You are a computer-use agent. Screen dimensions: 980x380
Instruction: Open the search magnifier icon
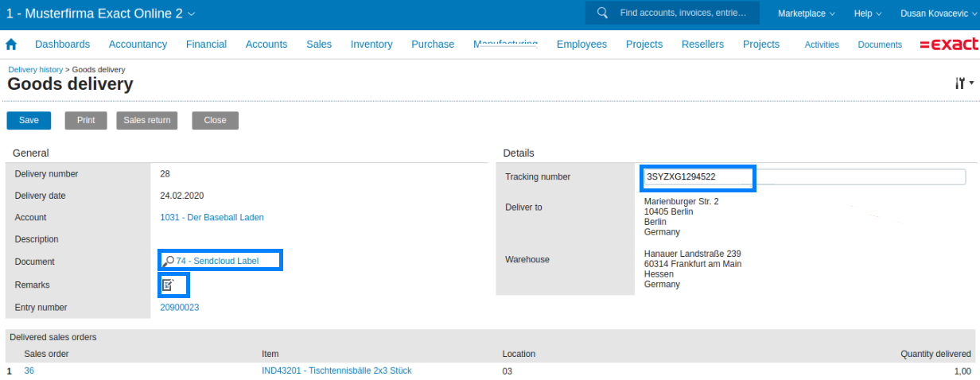[x=602, y=13]
